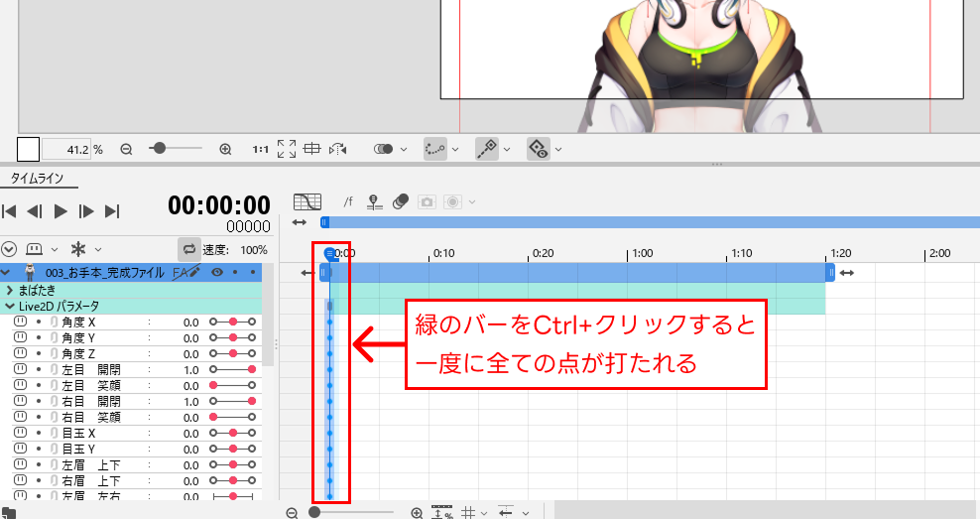
Task: Click the 右眉 上下 parameter slider
Action: pyautogui.click(x=232, y=481)
